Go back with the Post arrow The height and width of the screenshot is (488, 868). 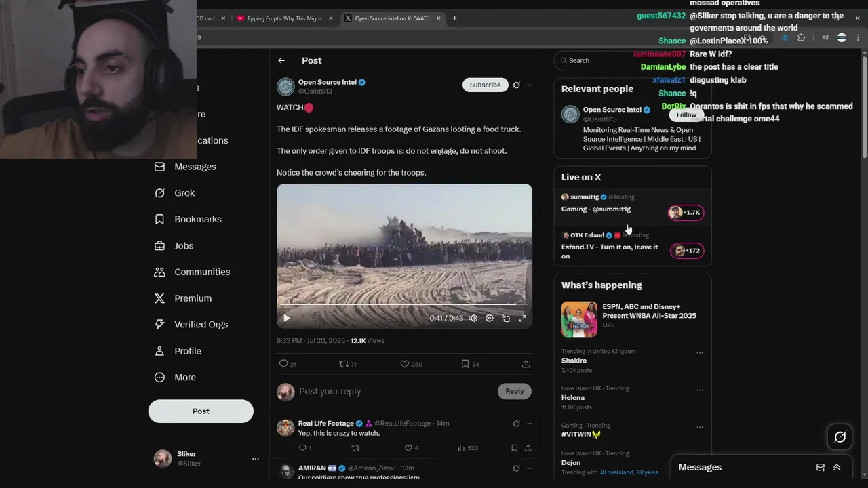281,60
